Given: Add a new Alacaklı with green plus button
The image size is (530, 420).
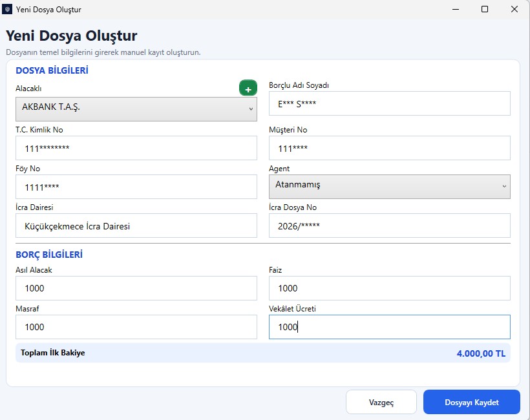Looking at the screenshot, I should pyautogui.click(x=248, y=88).
